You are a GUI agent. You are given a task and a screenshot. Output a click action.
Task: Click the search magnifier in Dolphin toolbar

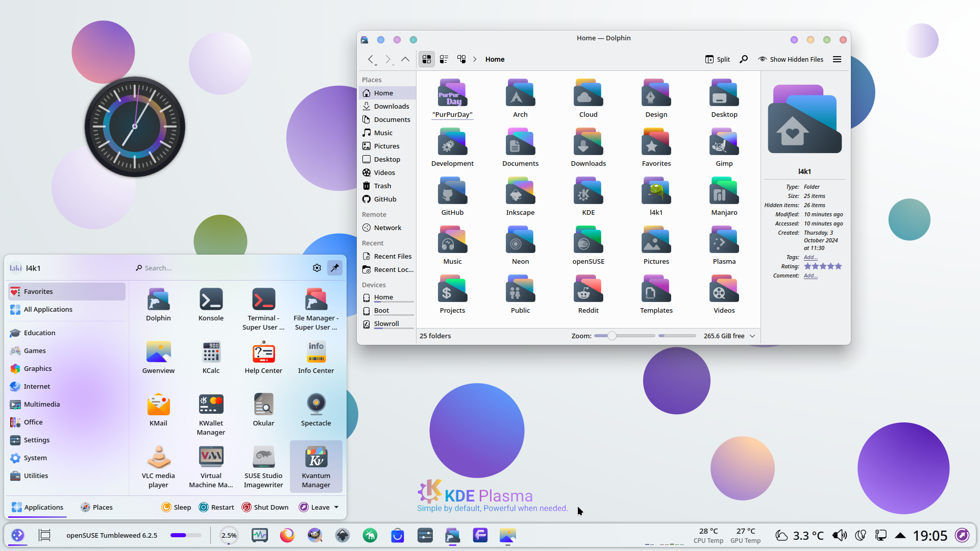tap(744, 59)
